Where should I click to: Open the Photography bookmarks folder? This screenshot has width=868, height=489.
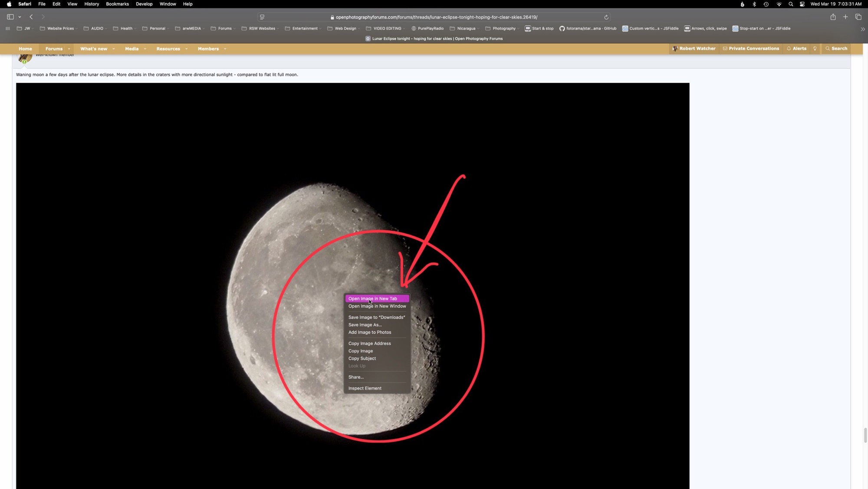[x=502, y=29]
